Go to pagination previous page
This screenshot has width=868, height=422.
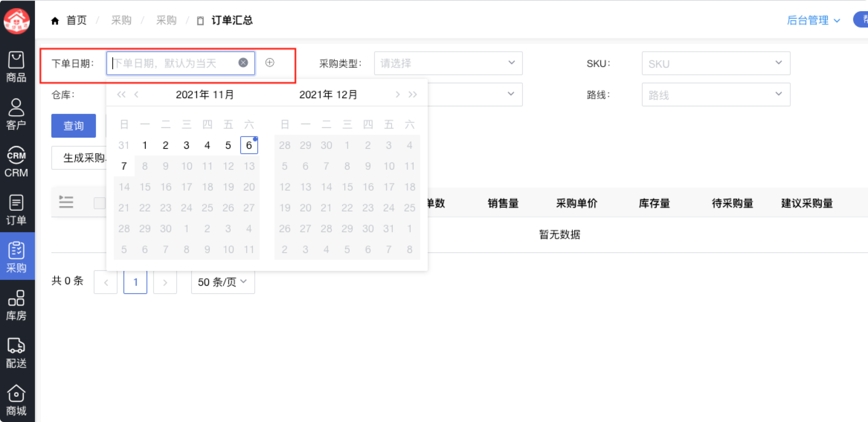(x=106, y=282)
